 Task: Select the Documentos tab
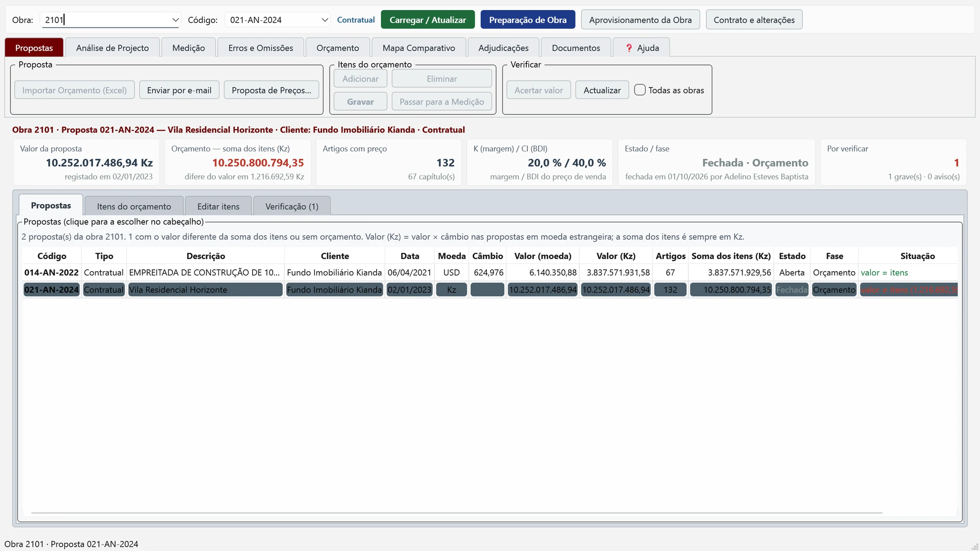coord(576,48)
